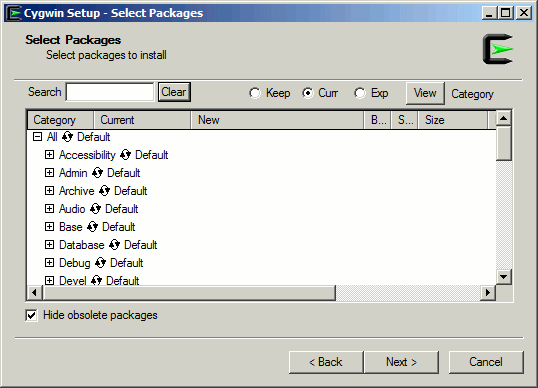Minimize the Cygwin Setup window
Viewport: 538px width, 388px height.
[490, 13]
